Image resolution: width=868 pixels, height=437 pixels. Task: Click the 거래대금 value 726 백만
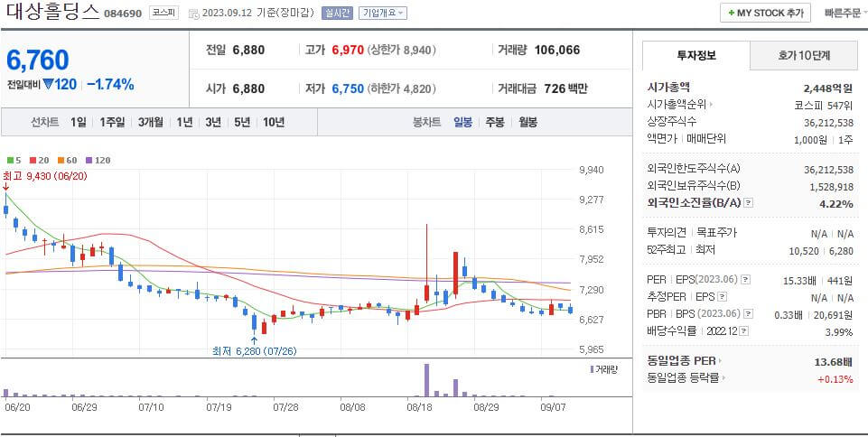coord(565,88)
